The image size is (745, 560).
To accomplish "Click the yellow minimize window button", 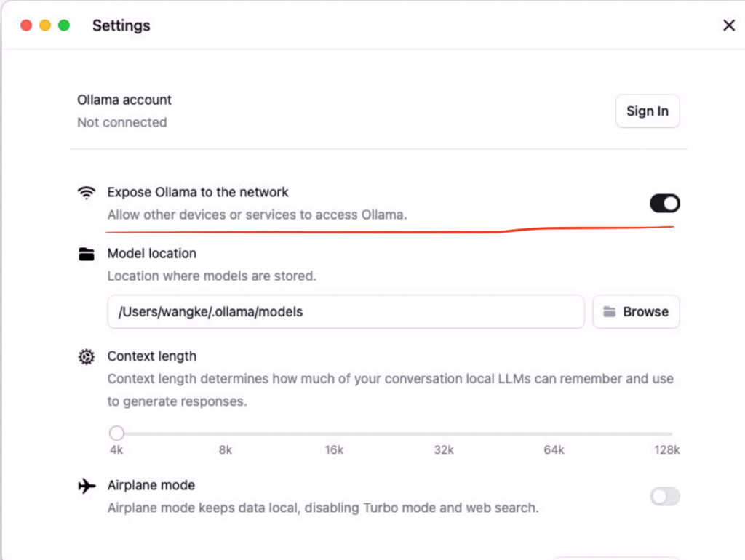I will click(x=45, y=25).
